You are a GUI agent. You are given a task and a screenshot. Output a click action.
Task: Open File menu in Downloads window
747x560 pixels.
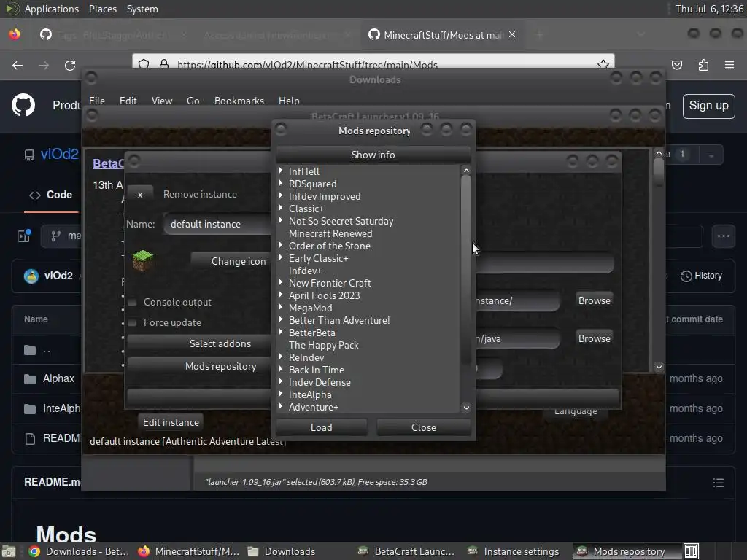97,101
